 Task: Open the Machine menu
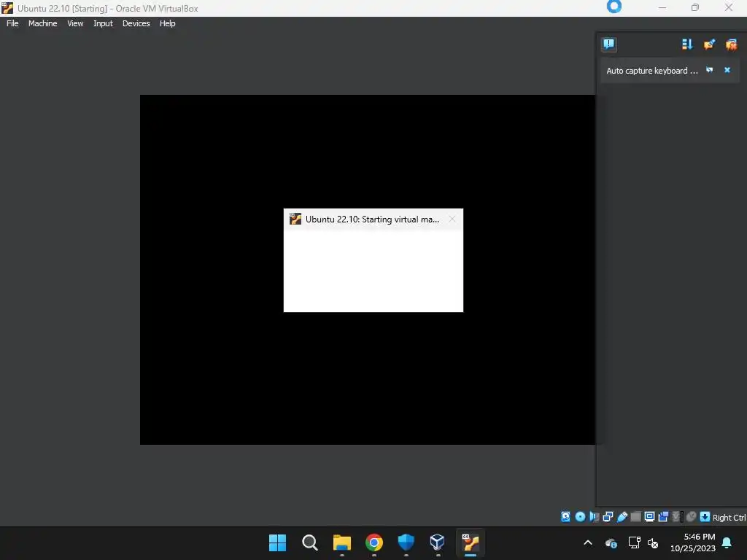42,23
